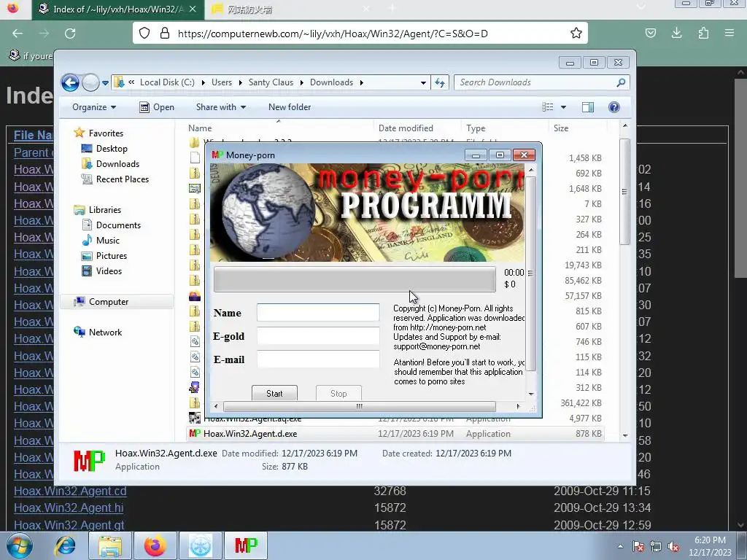Expand the arrow after Downloads breadcrumb

pos(362,83)
